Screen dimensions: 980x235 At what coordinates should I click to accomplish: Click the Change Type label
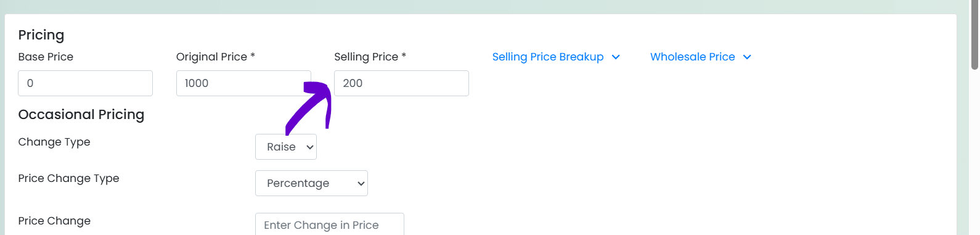tap(54, 142)
